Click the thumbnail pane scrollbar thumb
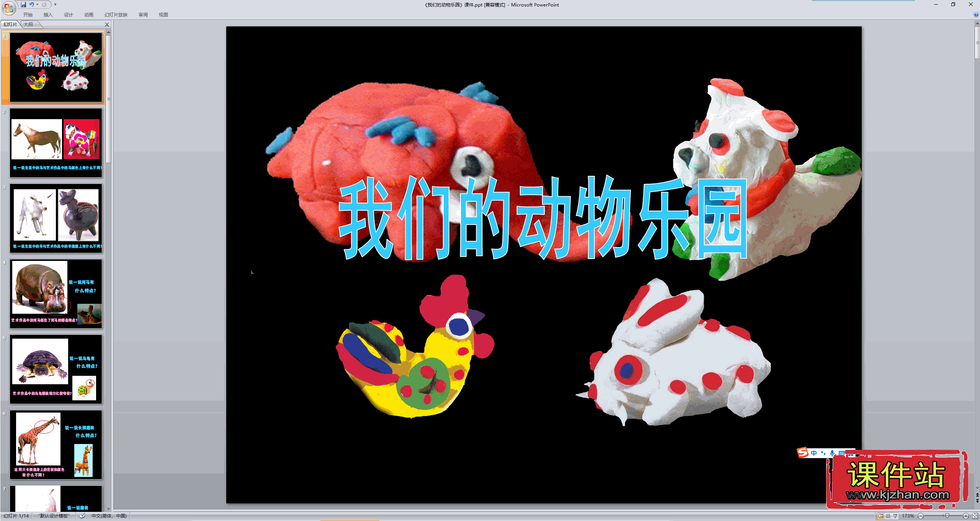Screen dimensions: 980x521 pyautogui.click(x=109, y=99)
